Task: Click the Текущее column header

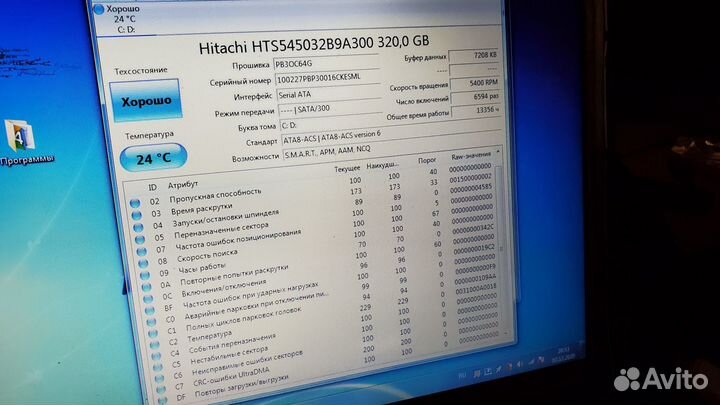Action: (x=347, y=169)
